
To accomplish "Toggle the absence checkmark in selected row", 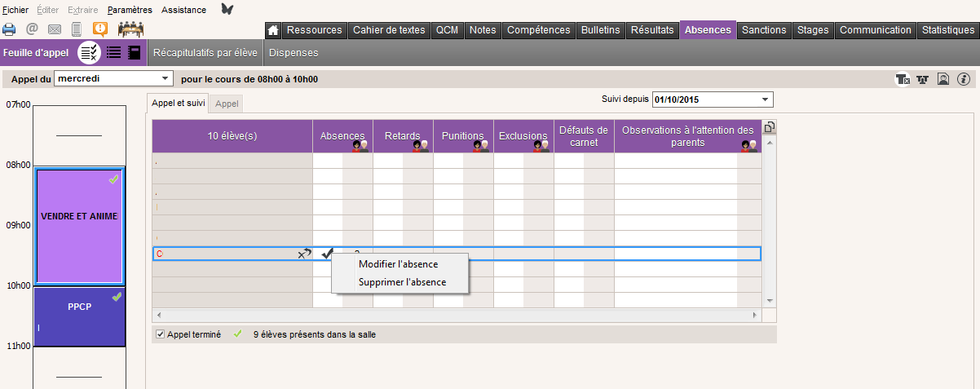I will pyautogui.click(x=327, y=254).
